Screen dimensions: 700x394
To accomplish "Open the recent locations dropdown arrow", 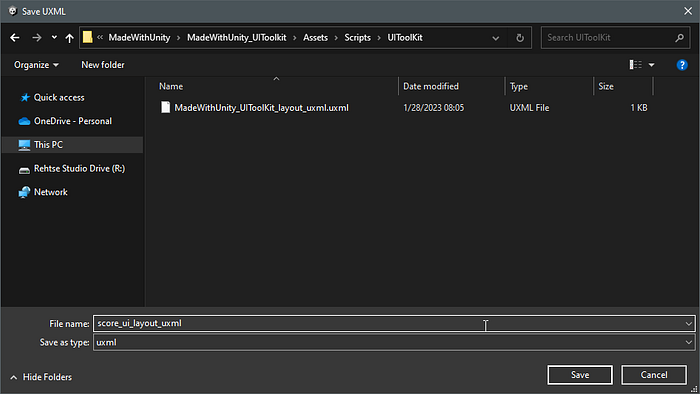I will [54, 37].
